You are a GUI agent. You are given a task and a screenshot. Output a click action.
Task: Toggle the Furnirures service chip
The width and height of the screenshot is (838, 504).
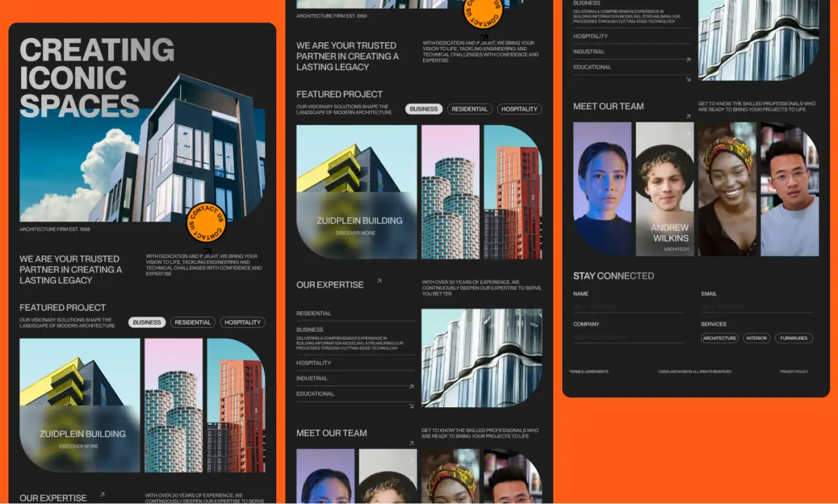[x=793, y=338]
